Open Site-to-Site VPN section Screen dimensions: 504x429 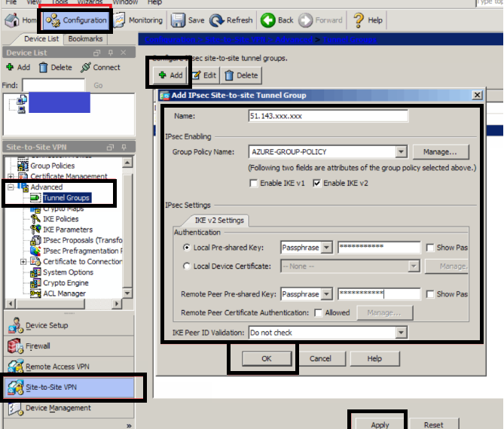pos(69,388)
